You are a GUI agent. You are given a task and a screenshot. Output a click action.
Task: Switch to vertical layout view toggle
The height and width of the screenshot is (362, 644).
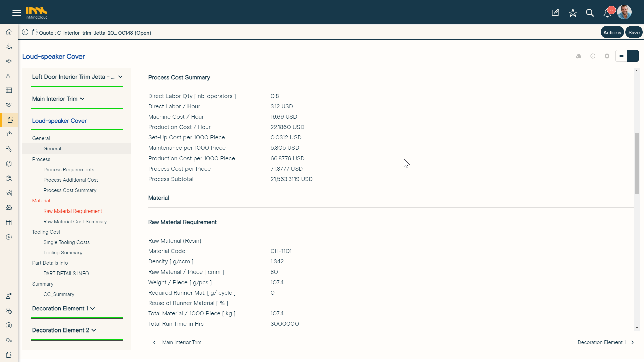tap(633, 56)
